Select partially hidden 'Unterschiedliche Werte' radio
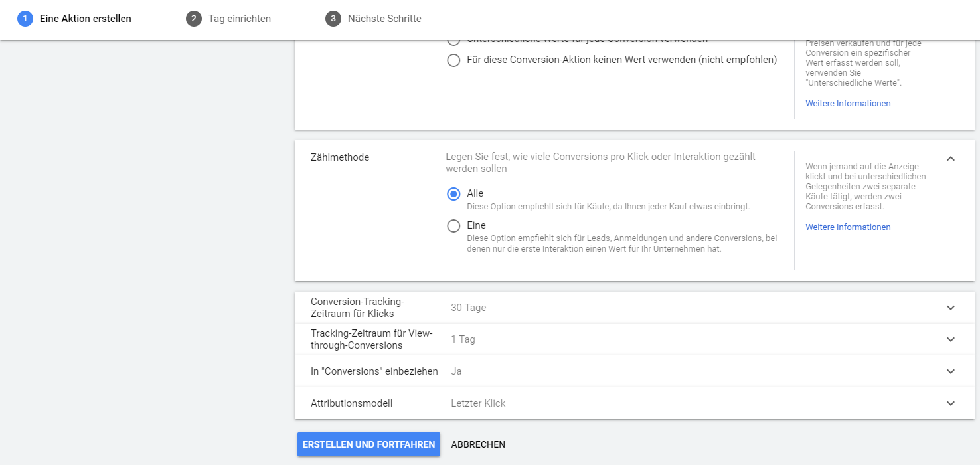Image resolution: width=980 pixels, height=465 pixels. (x=453, y=41)
